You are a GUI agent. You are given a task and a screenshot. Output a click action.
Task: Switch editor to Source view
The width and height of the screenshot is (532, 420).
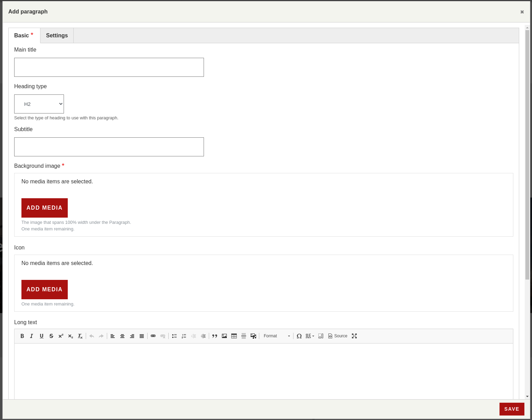[x=338, y=336]
